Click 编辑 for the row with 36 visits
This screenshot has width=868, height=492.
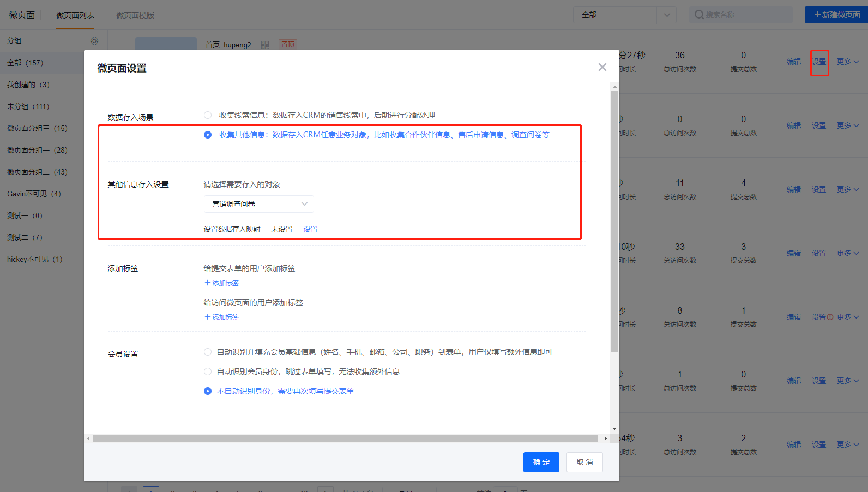click(794, 62)
